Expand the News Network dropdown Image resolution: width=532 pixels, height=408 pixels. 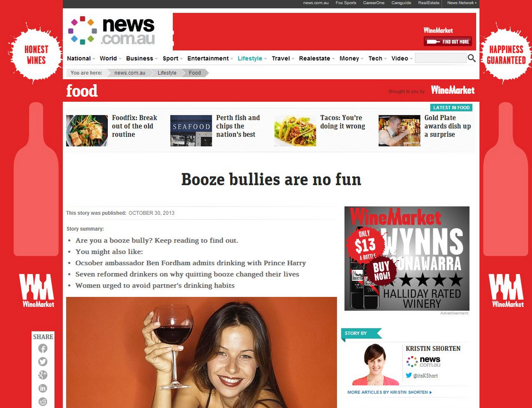pyautogui.click(x=462, y=3)
